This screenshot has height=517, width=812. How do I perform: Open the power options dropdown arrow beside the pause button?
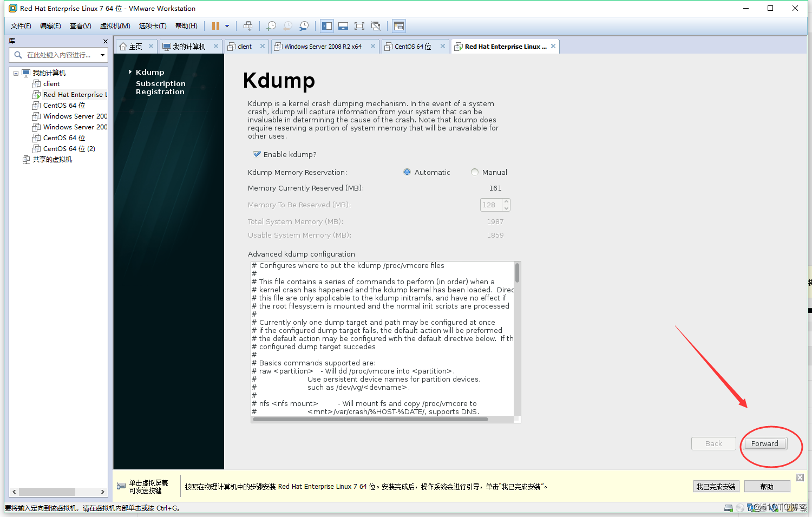click(227, 26)
